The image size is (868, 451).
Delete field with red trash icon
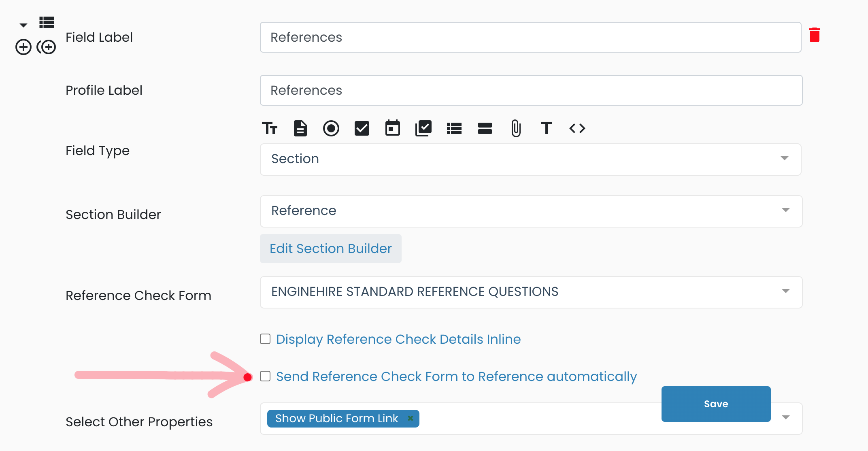814,35
